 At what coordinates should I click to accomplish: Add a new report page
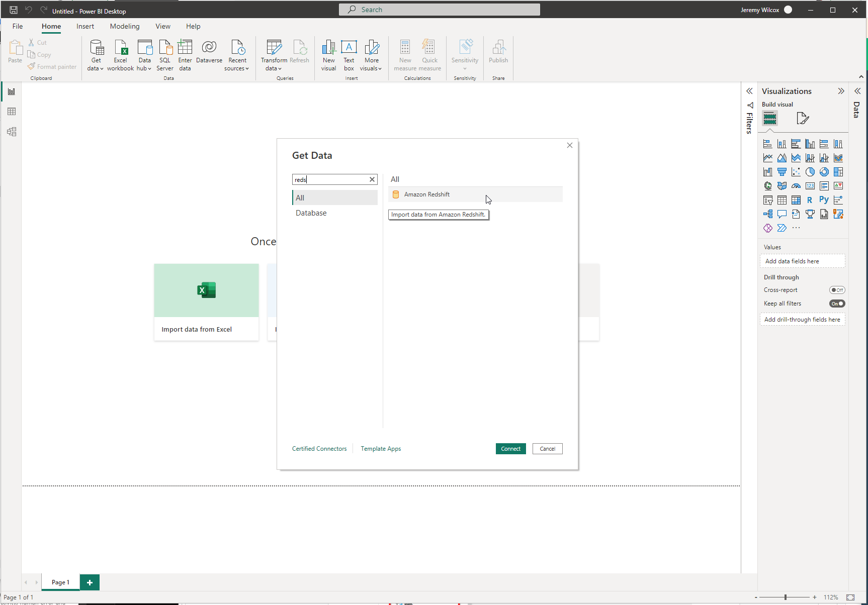pyautogui.click(x=90, y=582)
